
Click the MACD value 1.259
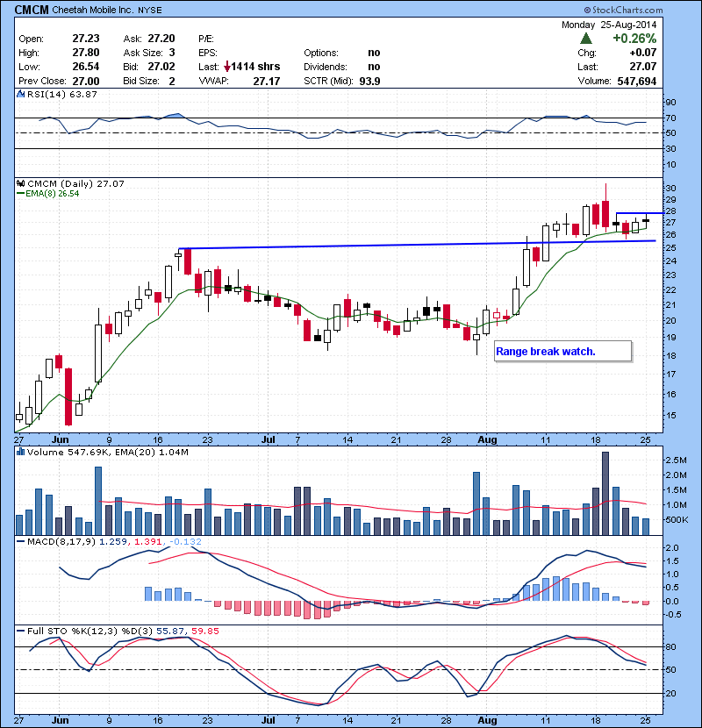pyautogui.click(x=113, y=541)
